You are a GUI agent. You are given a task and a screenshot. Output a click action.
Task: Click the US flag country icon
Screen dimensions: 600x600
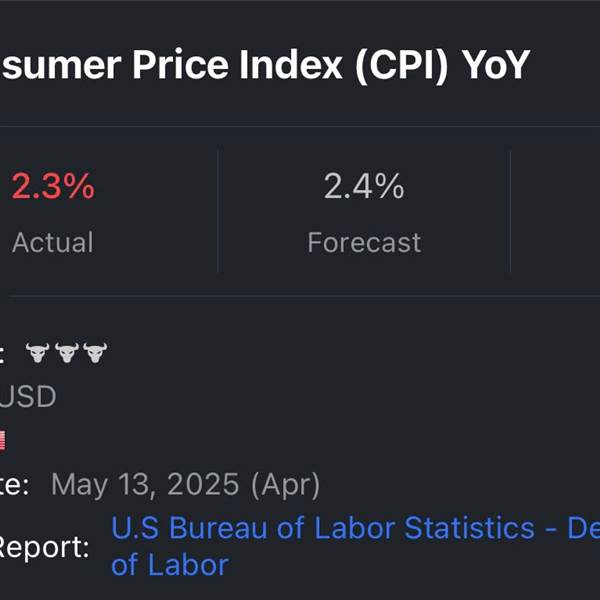click(x=2, y=440)
